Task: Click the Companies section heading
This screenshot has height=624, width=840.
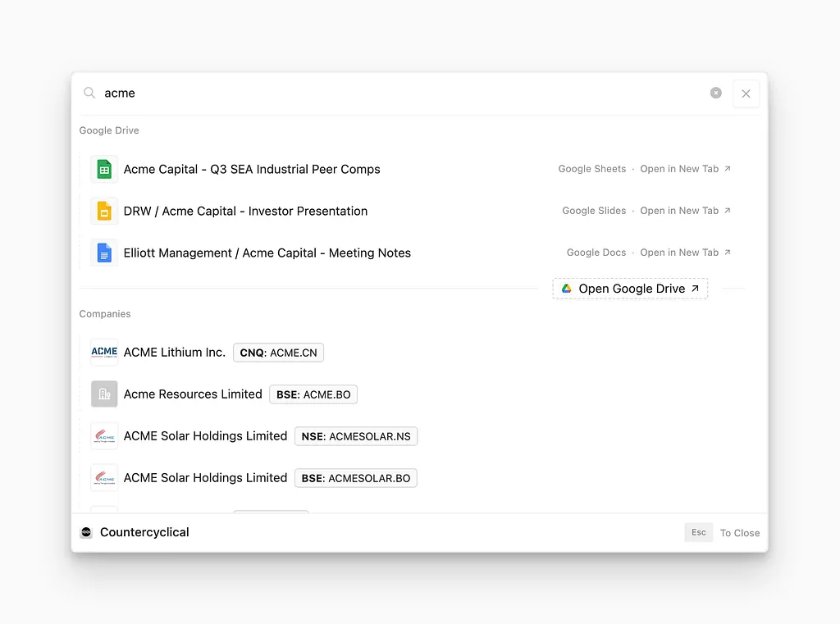Action: 105,314
